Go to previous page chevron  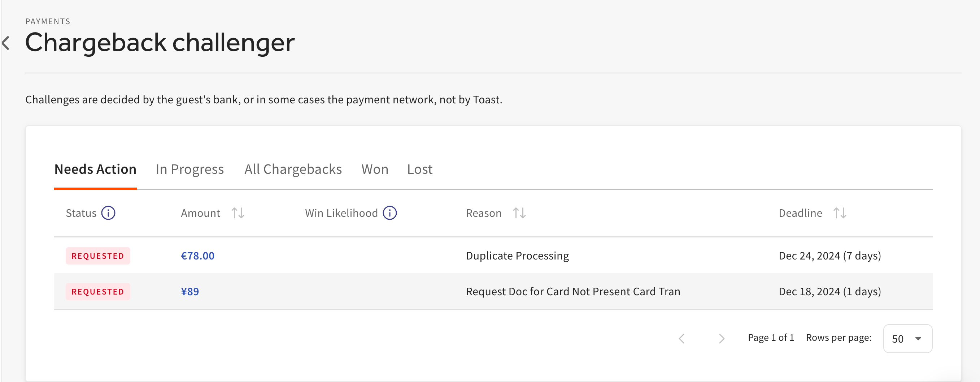(682, 338)
